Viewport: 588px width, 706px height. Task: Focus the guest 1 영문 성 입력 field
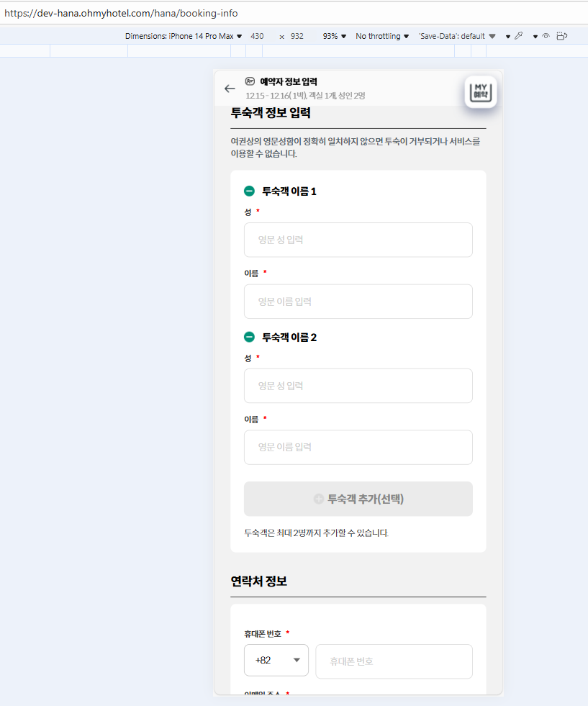(358, 240)
